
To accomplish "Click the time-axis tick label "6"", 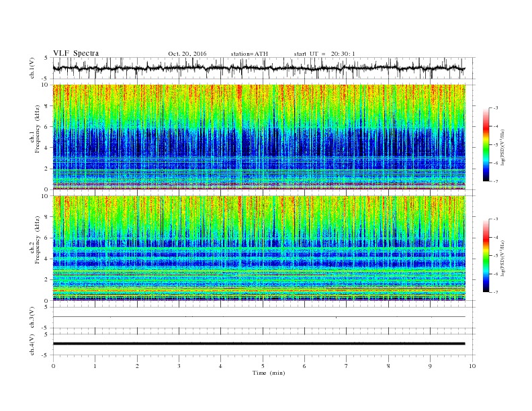I will tap(305, 366).
